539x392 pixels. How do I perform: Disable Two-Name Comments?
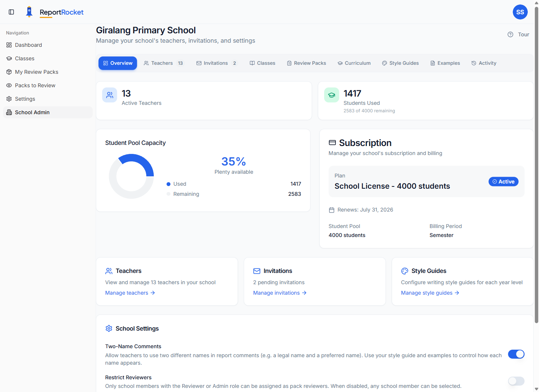pyautogui.click(x=516, y=354)
